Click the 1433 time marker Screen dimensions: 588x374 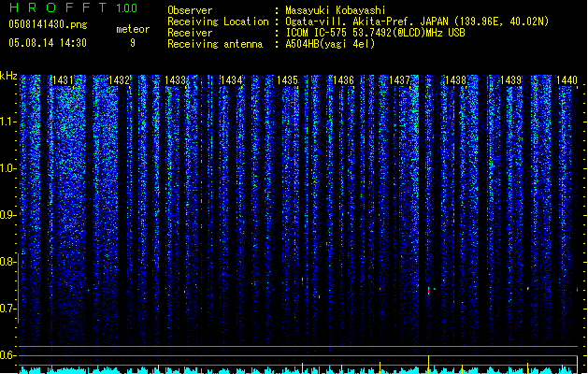pyautogui.click(x=175, y=80)
